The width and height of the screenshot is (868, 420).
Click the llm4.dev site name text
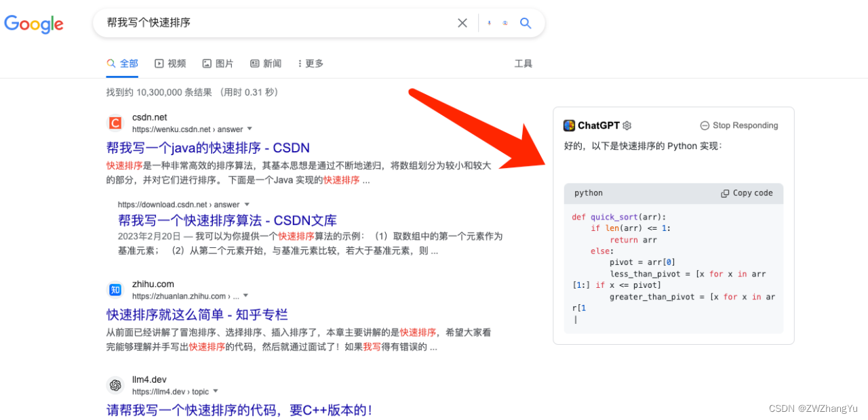point(149,380)
